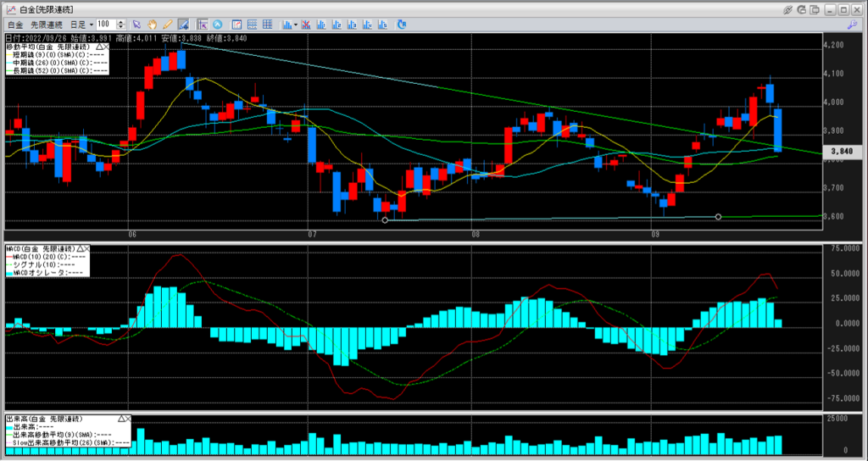
Task: Click the bar chart indicator icon
Action: (x=287, y=25)
